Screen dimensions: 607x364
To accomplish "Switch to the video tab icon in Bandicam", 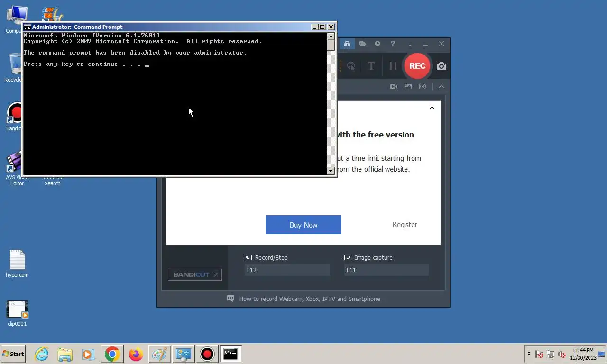I will (394, 86).
